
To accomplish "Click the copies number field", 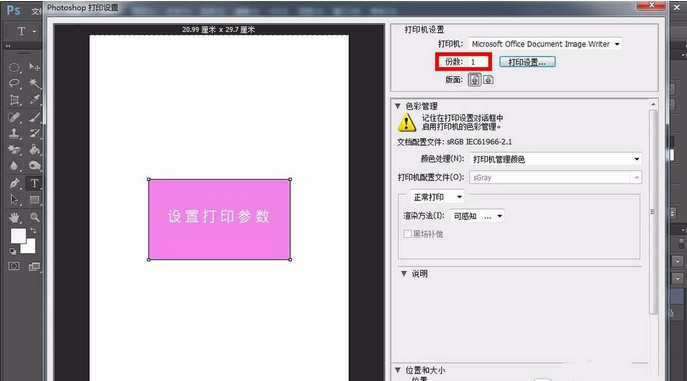I will pos(478,62).
